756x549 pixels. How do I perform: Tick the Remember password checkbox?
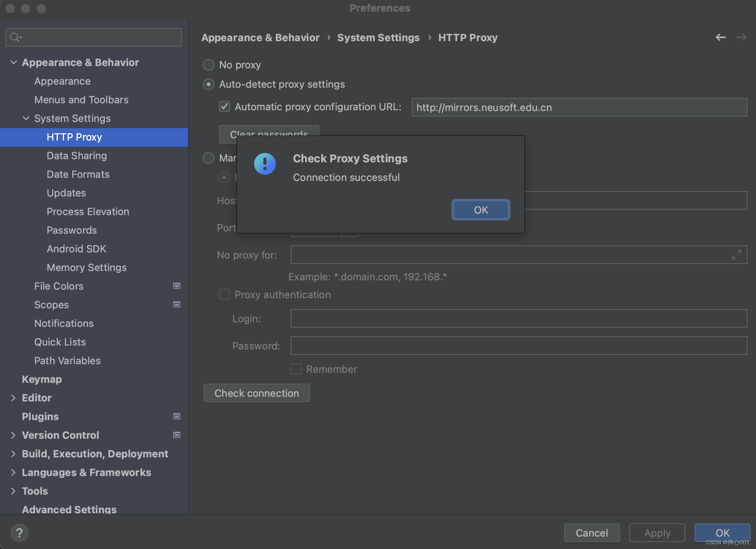[x=296, y=369]
